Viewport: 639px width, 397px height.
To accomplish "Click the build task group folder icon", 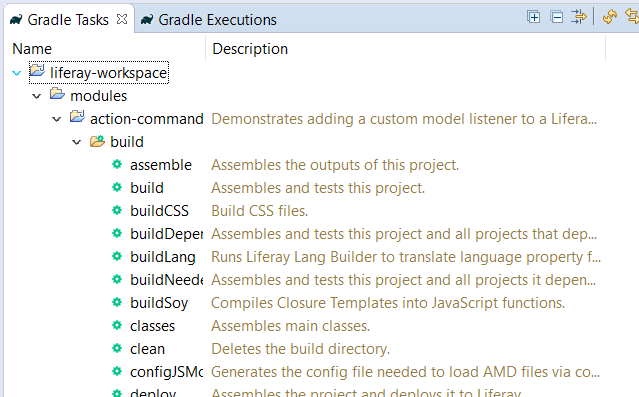I will click(97, 141).
